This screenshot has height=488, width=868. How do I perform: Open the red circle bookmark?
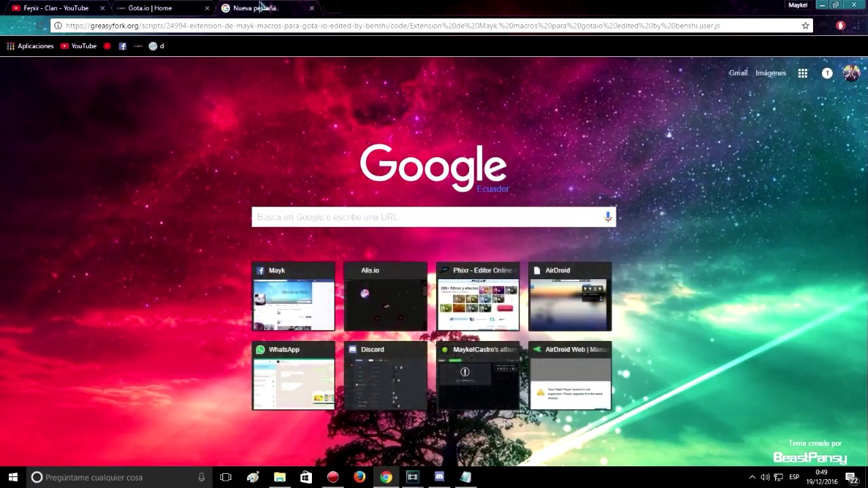[x=107, y=46]
